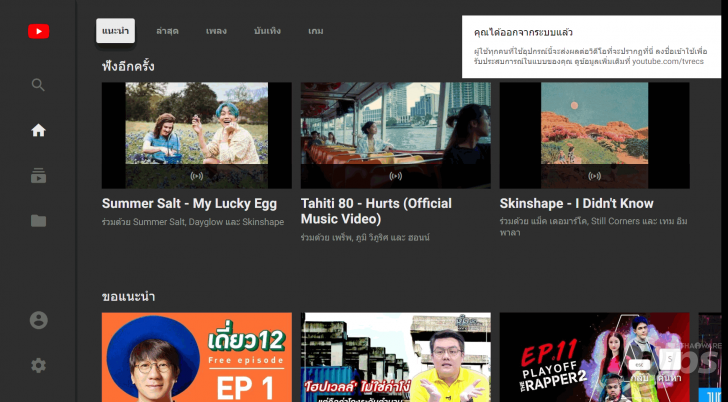The image size is (728, 402).
Task: Click the ขอแนะนำ section heading
Action: click(x=128, y=297)
